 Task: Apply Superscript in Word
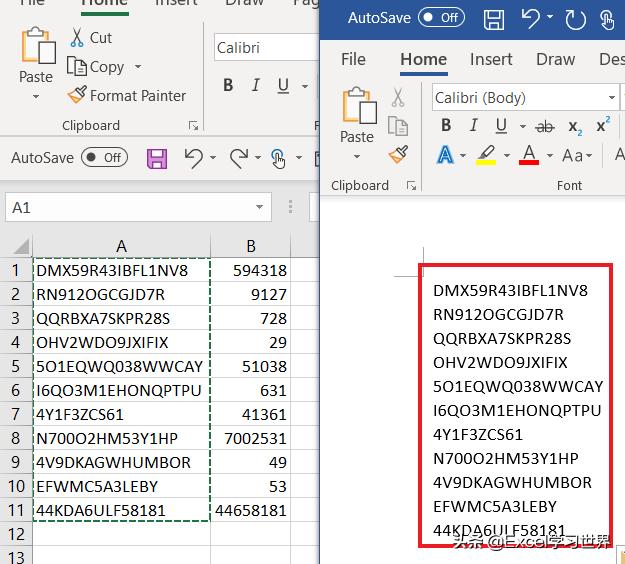point(603,125)
